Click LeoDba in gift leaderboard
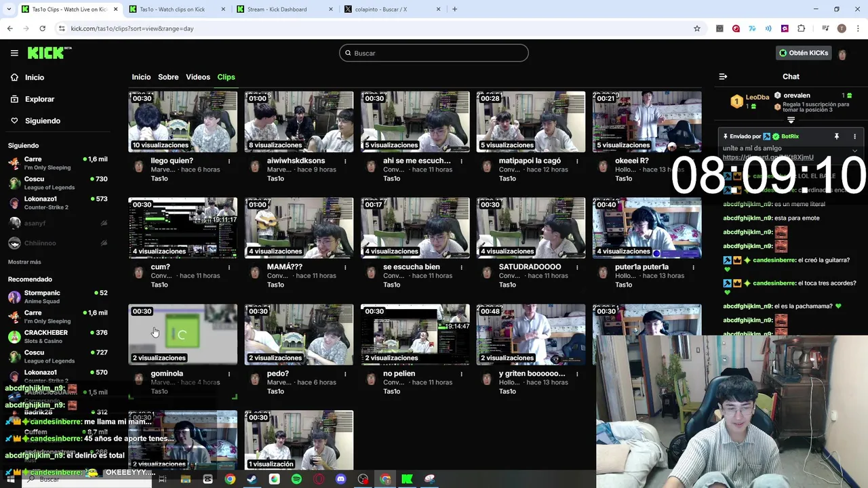This screenshot has width=868, height=488. point(757,97)
